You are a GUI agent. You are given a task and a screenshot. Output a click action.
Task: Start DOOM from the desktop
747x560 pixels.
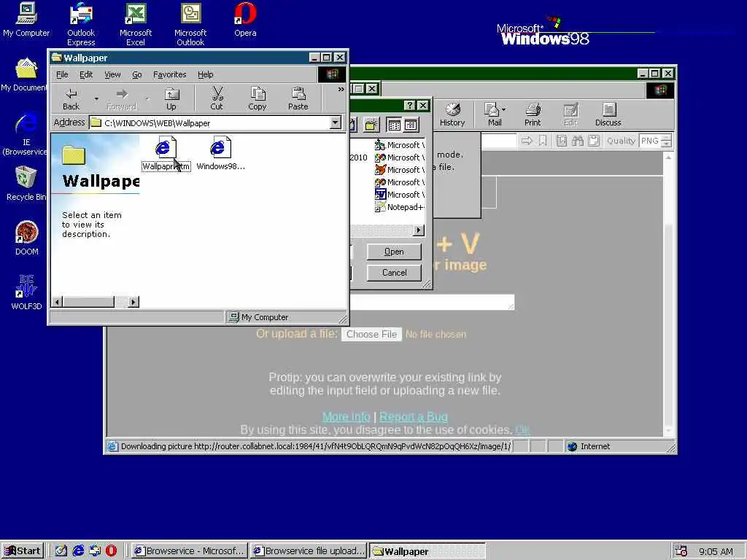coord(27,238)
